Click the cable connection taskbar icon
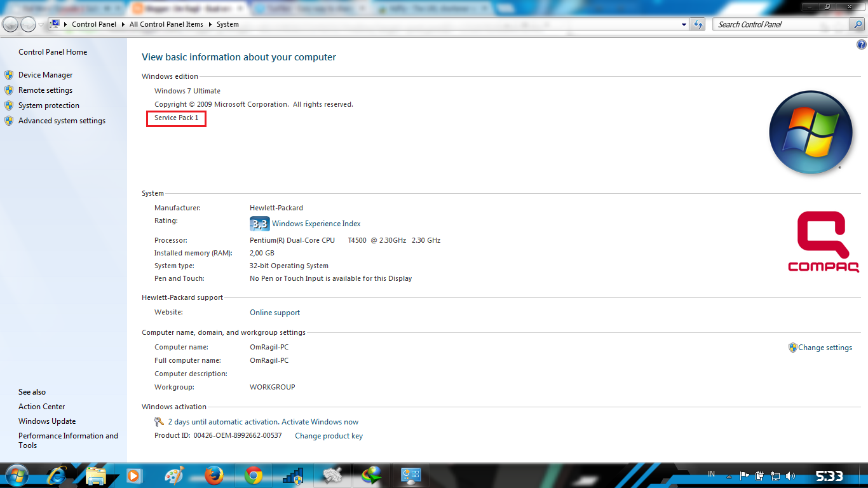This screenshot has width=868, height=488. 332,475
